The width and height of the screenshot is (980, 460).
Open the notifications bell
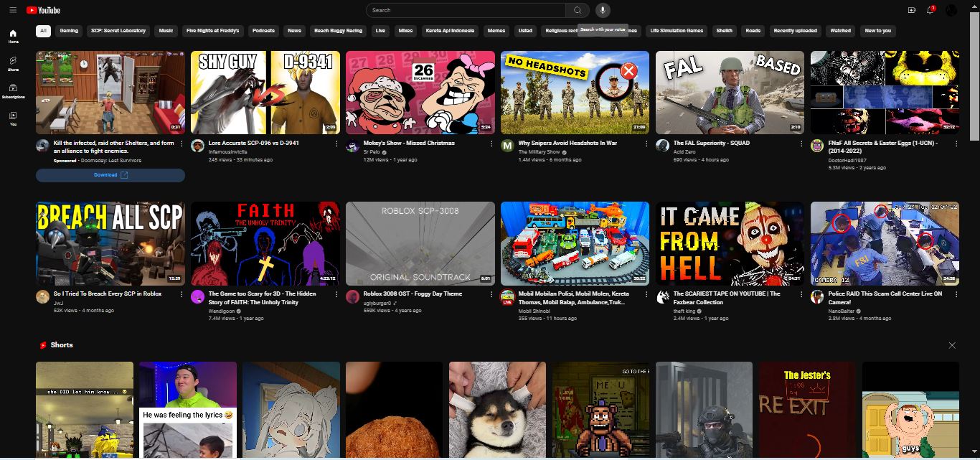(x=930, y=10)
